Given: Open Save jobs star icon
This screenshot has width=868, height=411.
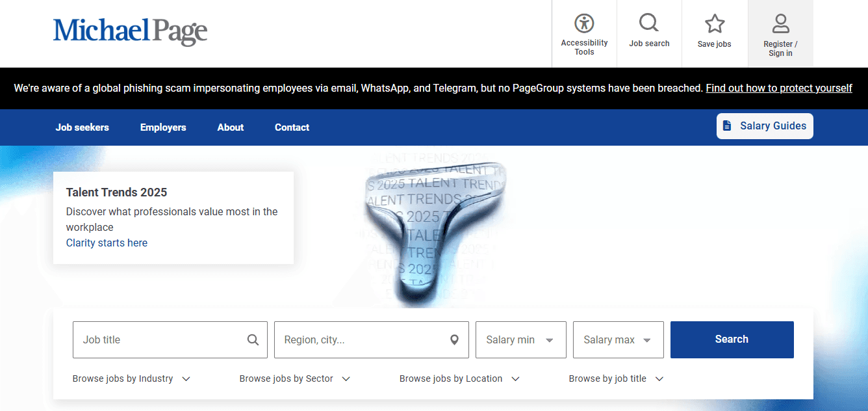Looking at the screenshot, I should 715,24.
